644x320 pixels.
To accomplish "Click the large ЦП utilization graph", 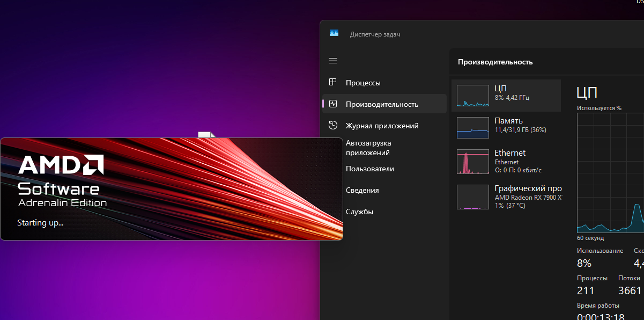I will [610, 173].
